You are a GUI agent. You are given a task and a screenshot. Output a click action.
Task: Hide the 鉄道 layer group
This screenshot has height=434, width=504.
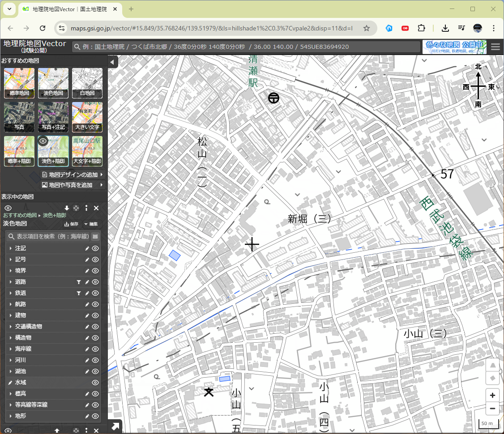pos(95,294)
